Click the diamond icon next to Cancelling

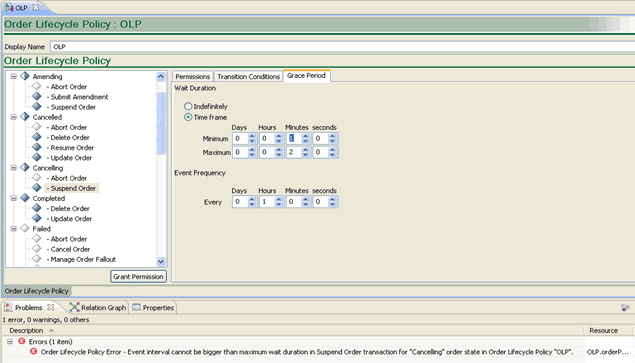coord(25,167)
